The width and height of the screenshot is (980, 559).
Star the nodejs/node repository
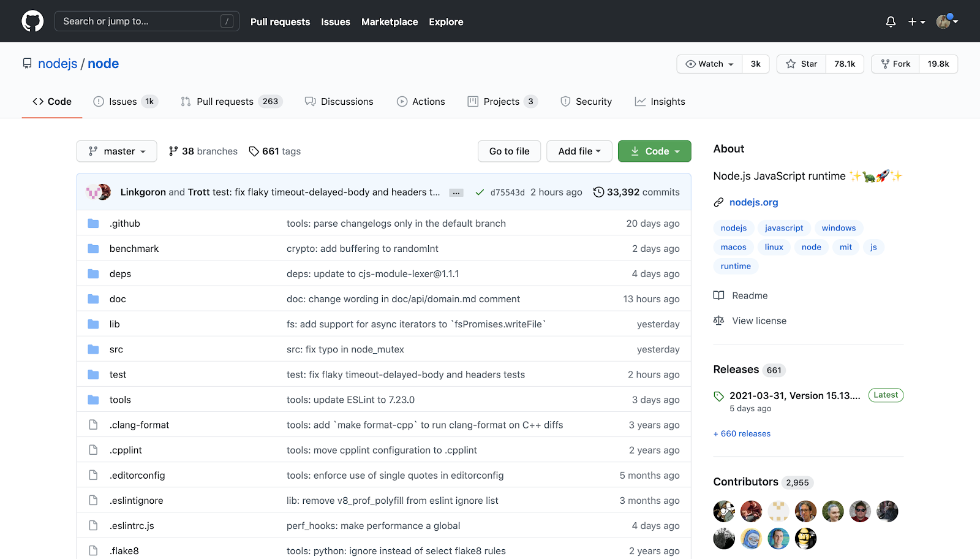pos(801,64)
